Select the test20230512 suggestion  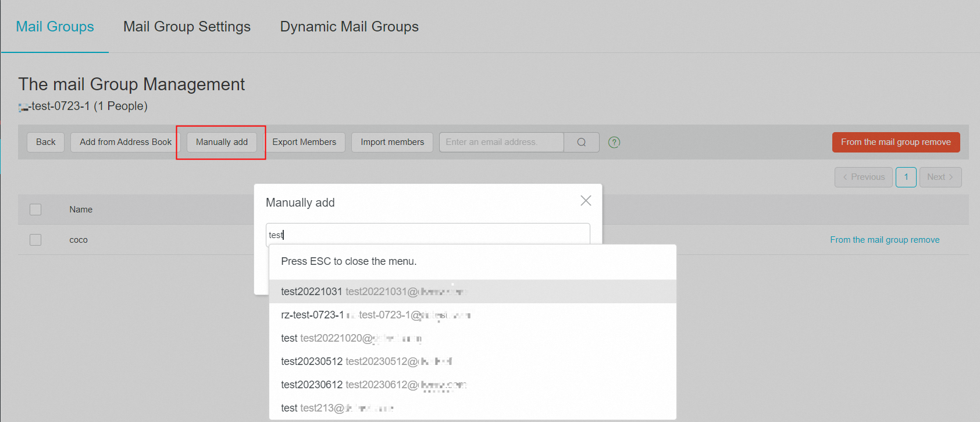coord(472,361)
